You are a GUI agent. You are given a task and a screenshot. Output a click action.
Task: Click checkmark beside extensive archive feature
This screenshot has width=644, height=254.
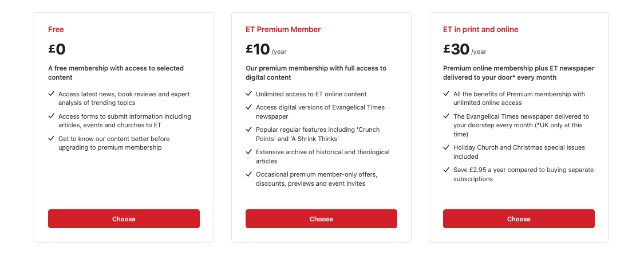click(x=249, y=151)
